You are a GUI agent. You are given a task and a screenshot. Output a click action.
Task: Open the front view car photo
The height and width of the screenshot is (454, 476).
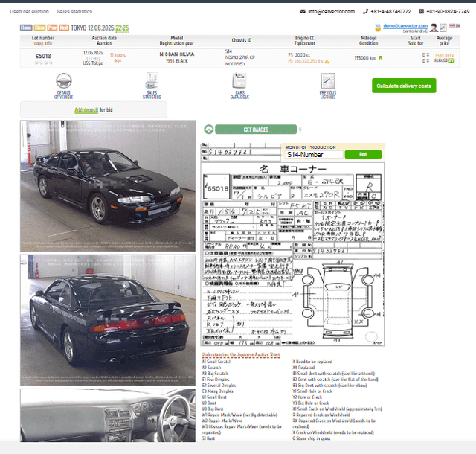108,186
